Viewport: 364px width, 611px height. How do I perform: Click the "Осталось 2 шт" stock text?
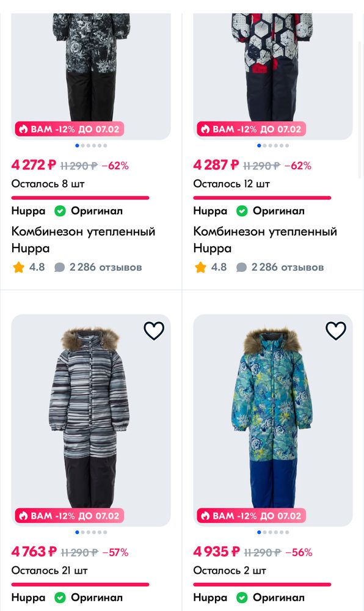tap(229, 570)
